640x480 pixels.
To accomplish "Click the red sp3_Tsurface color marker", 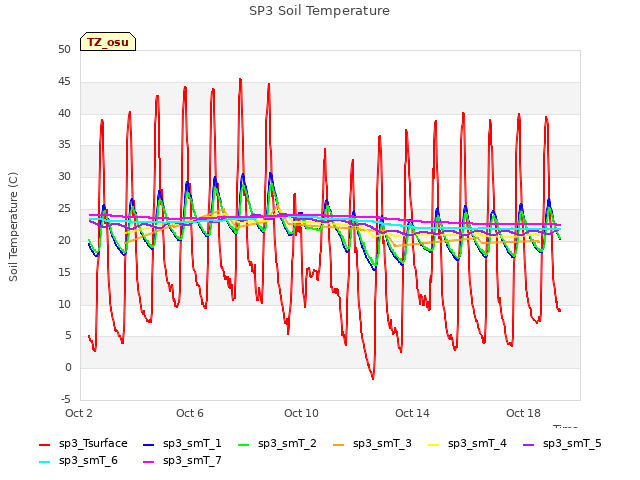I will pyautogui.click(x=44, y=444).
